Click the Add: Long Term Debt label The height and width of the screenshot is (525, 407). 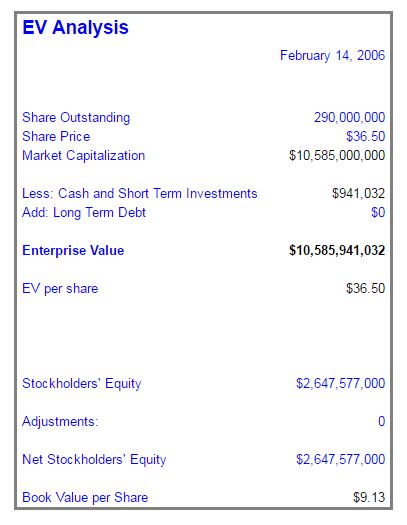pyautogui.click(x=84, y=213)
